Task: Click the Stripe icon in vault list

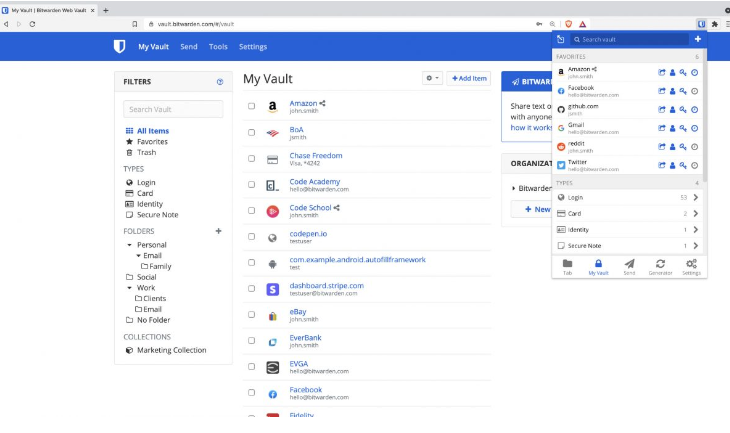Action: pyautogui.click(x=272, y=289)
